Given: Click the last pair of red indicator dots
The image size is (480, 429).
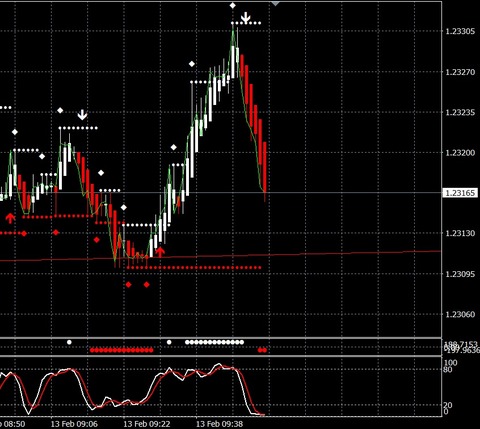Looking at the screenshot, I should (263, 350).
